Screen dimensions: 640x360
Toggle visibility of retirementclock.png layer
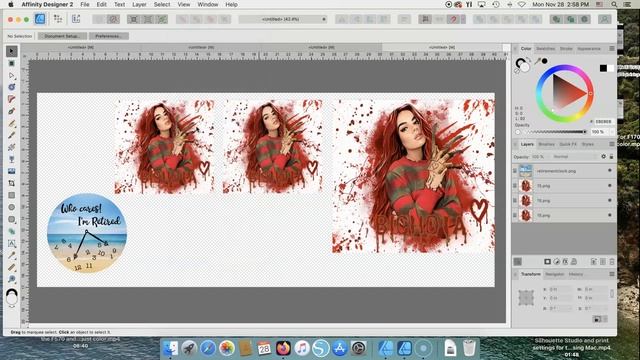point(610,171)
